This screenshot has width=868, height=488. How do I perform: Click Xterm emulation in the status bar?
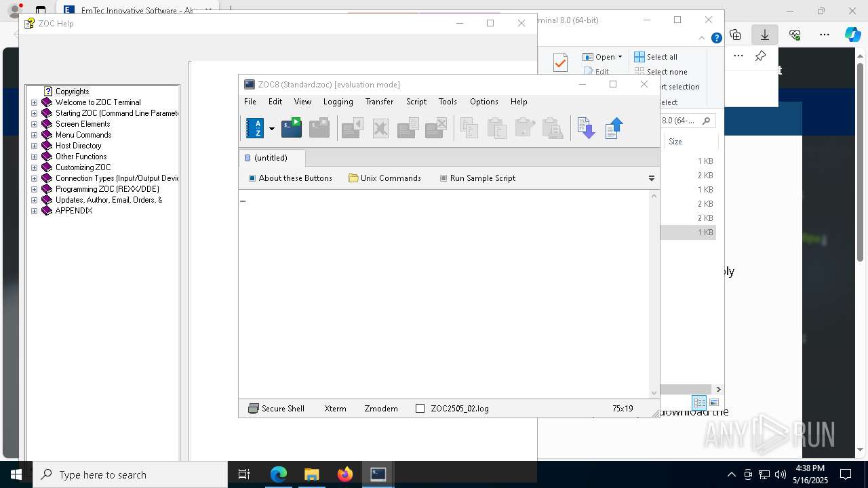(x=335, y=409)
